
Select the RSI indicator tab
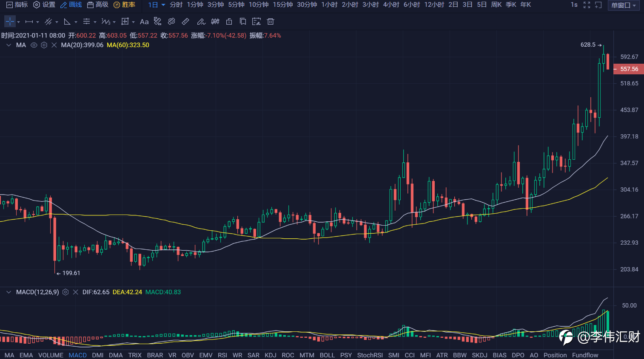(222, 355)
